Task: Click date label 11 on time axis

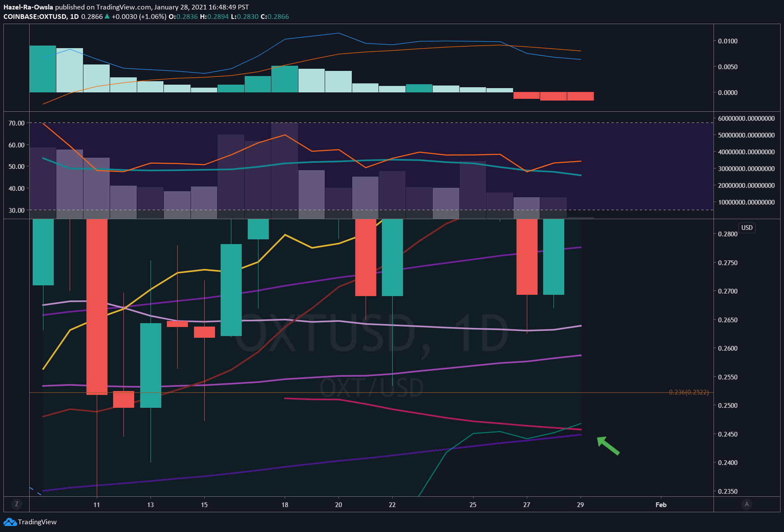Action: [97, 504]
